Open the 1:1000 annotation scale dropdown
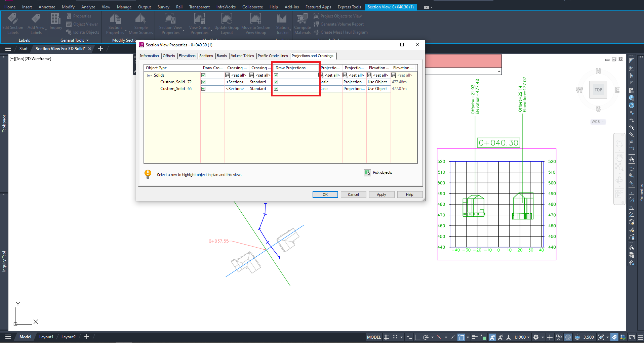644x343 pixels. point(522,337)
